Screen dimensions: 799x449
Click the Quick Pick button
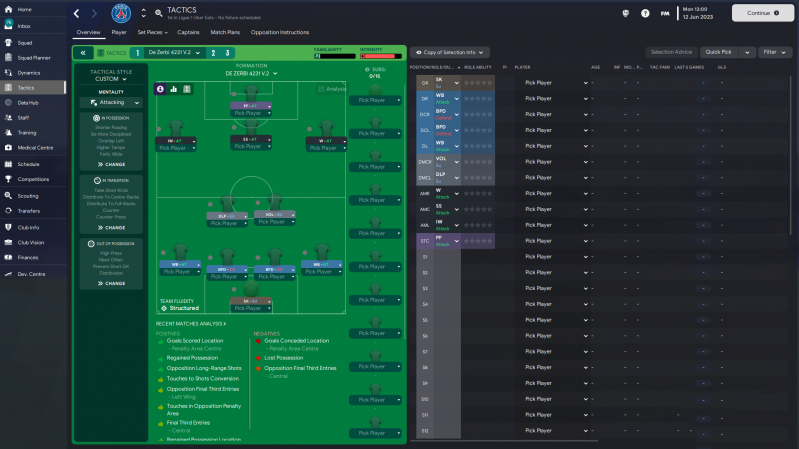point(718,52)
